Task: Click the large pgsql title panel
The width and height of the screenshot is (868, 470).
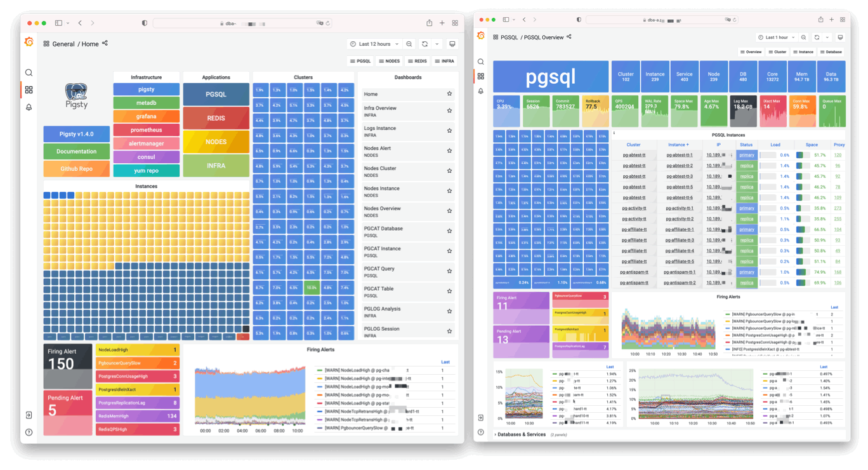Action: [551, 77]
